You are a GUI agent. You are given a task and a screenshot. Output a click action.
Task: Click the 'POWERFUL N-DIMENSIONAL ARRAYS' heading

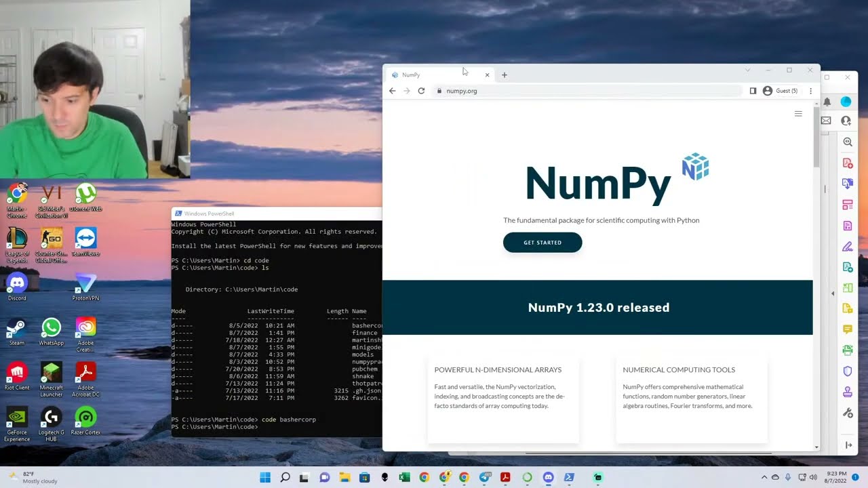tap(498, 370)
